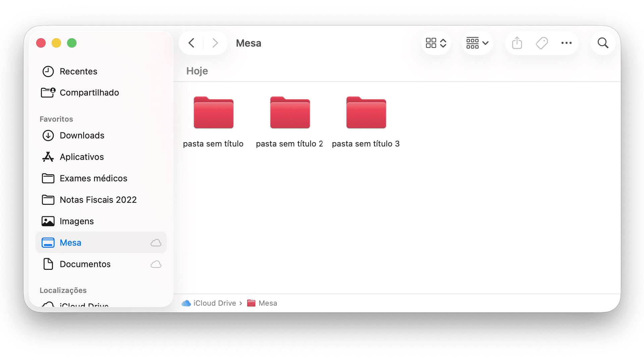Click the cloud icon next to Documentos

pos(156,264)
